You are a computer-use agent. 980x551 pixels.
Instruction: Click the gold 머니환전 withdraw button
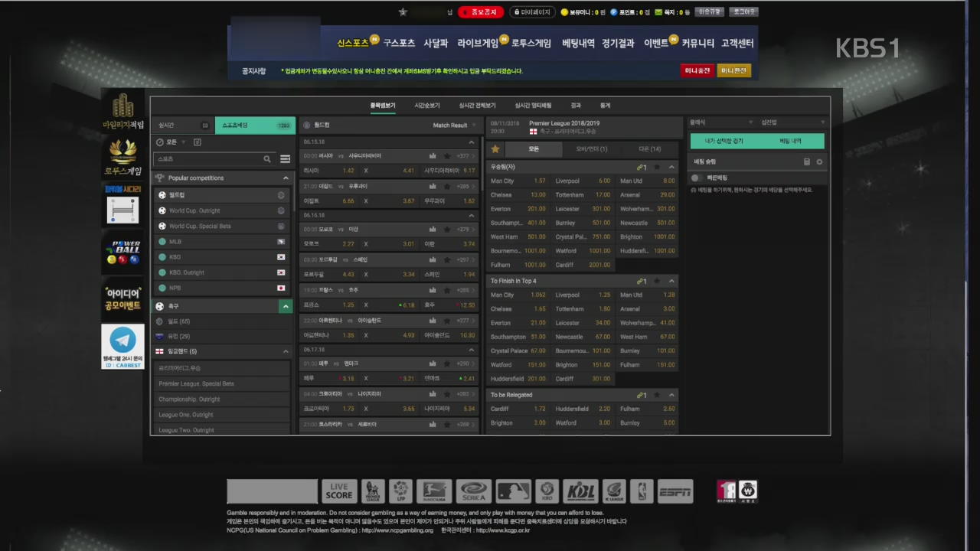click(x=733, y=70)
